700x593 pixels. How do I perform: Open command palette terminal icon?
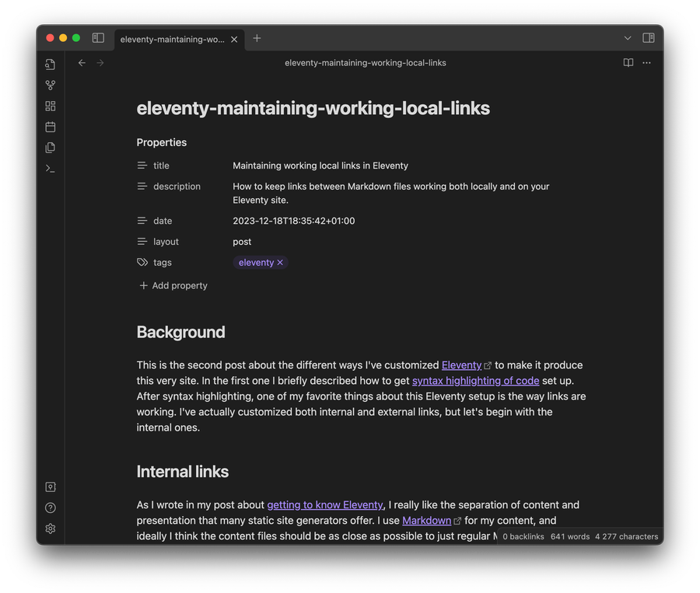click(x=51, y=169)
